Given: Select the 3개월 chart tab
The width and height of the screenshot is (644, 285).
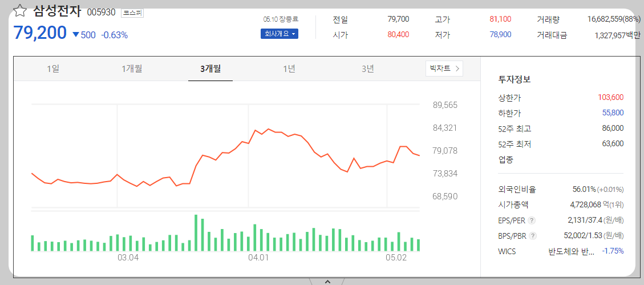Looking at the screenshot, I should pyautogui.click(x=210, y=69).
